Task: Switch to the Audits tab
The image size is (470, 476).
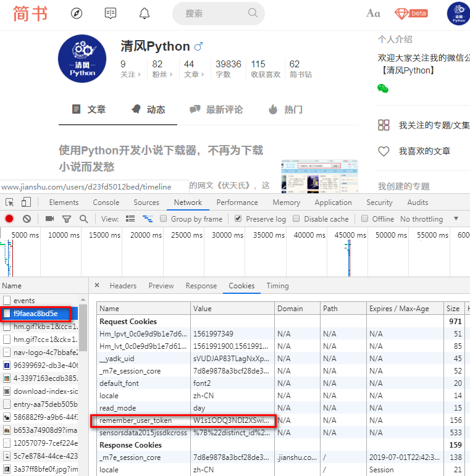Action: [418, 203]
